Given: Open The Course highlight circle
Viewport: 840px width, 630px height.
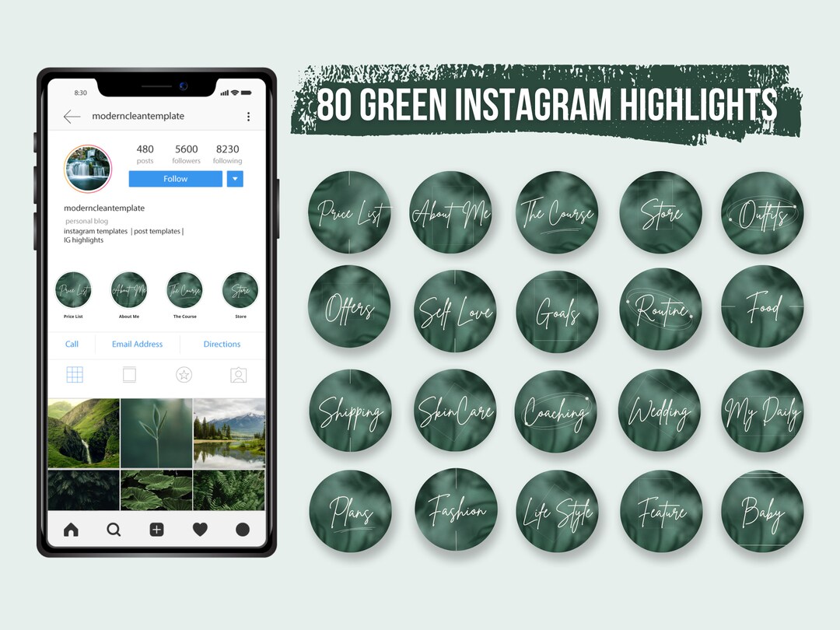Looking at the screenshot, I should pyautogui.click(x=184, y=289).
